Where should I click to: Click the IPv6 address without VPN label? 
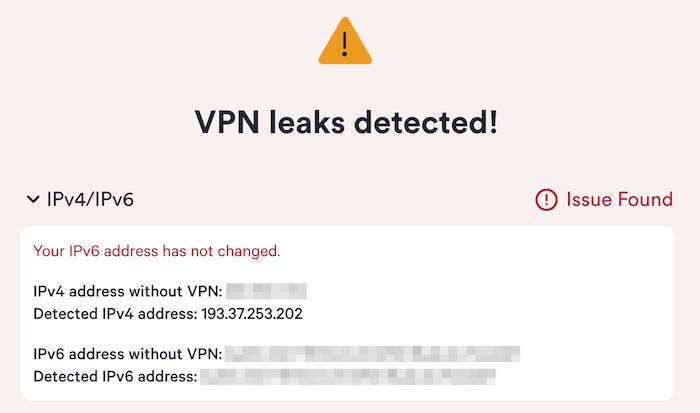128,354
